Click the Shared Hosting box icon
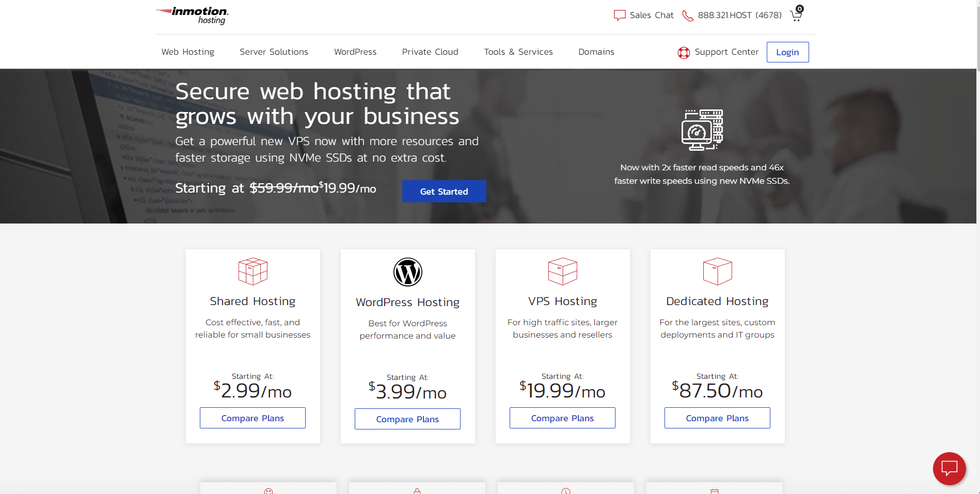The width and height of the screenshot is (980, 494). [x=253, y=272]
